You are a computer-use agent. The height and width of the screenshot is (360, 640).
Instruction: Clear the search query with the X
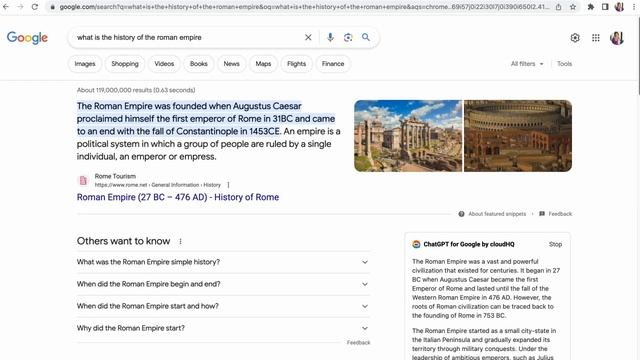tap(308, 38)
